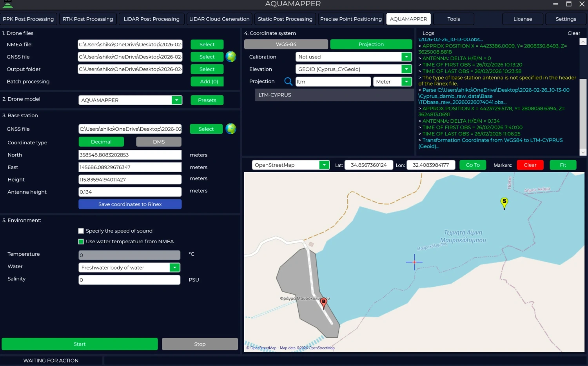Switch coordinate type to DMS
This screenshot has height=366, width=588.
point(159,142)
